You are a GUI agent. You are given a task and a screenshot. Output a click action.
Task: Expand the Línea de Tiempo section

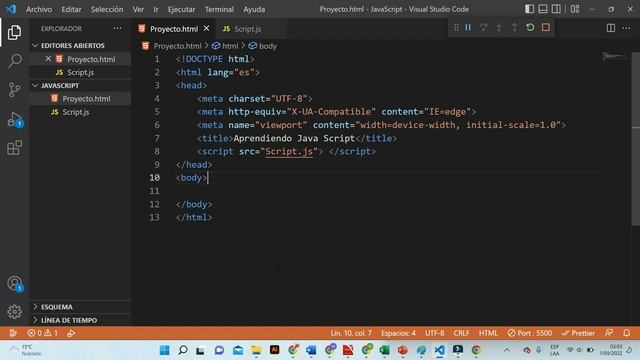[80, 320]
